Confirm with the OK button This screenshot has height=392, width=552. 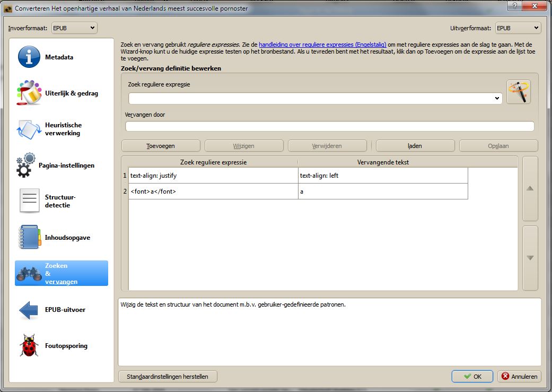[x=472, y=377]
